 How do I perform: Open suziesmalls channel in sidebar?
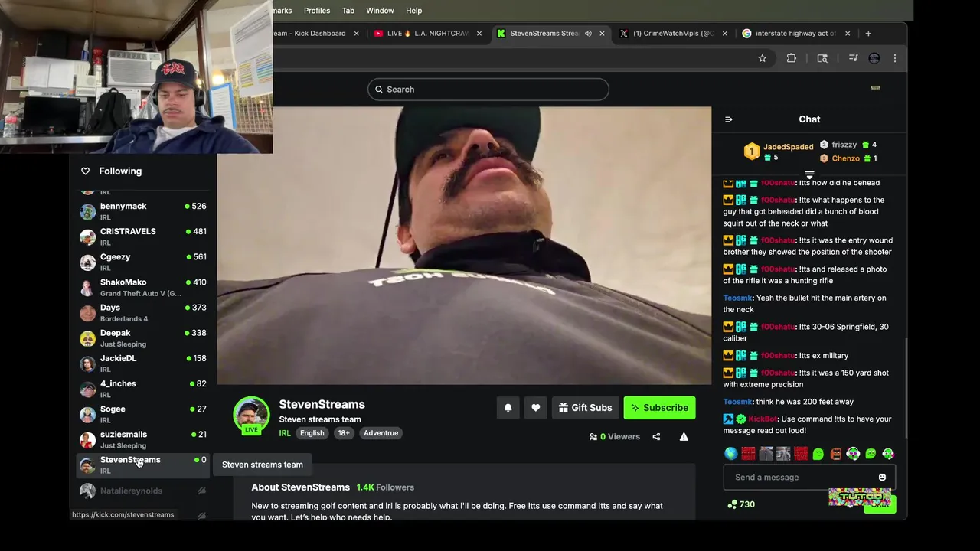tap(143, 439)
